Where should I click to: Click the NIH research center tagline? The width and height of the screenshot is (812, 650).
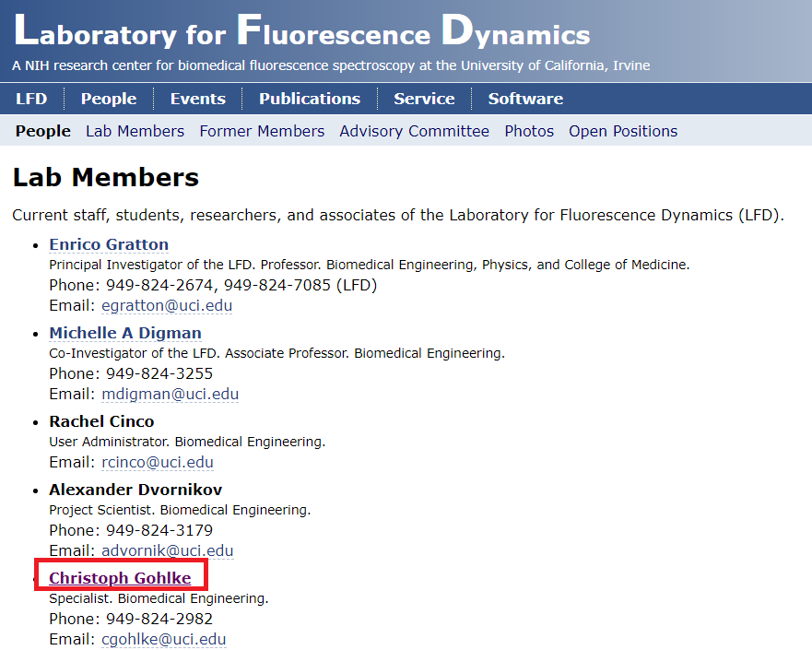[x=331, y=65]
